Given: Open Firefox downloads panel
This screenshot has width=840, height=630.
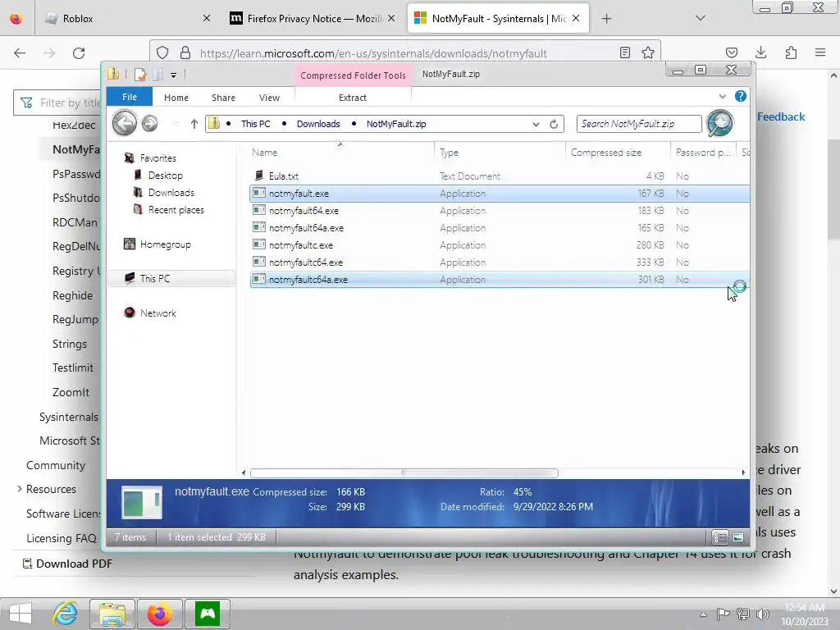Looking at the screenshot, I should pos(760,52).
